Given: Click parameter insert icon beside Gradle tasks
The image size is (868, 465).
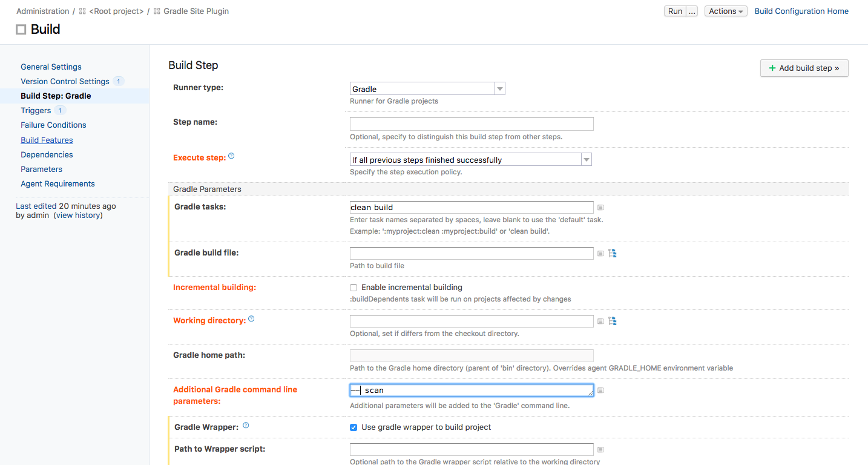Looking at the screenshot, I should (x=600, y=208).
